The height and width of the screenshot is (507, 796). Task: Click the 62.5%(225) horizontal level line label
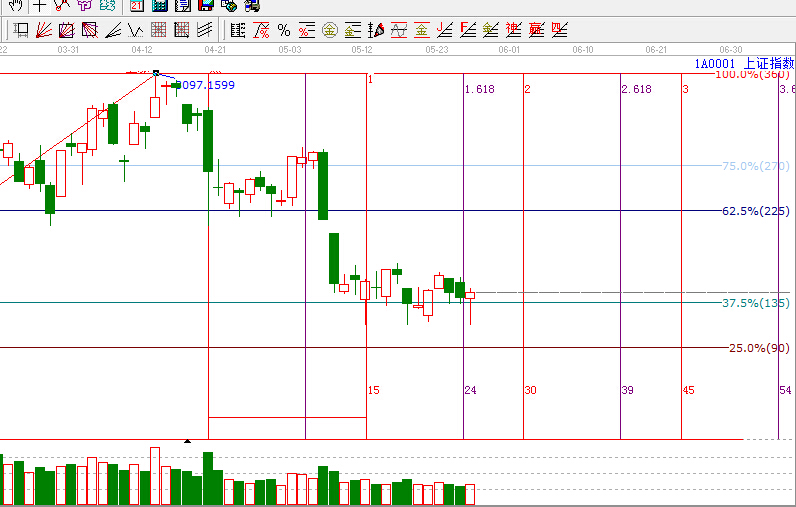755,211
